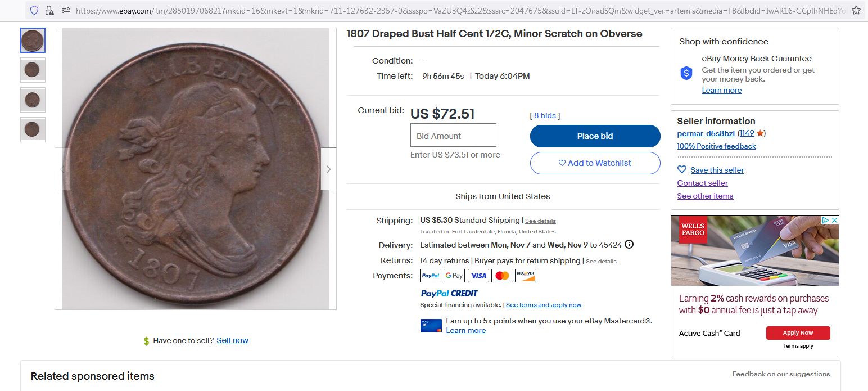Click the site security padlock icon
868x391 pixels.
coord(49,10)
